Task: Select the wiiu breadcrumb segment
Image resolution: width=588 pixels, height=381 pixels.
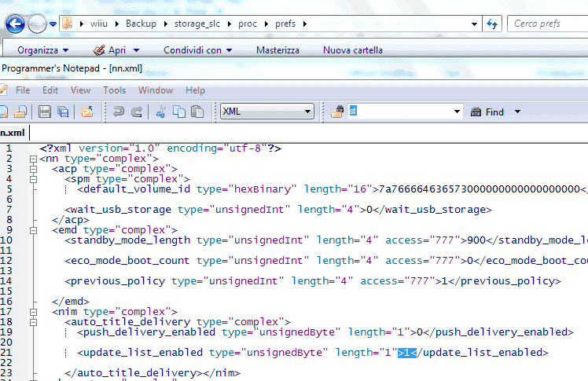Action: click(98, 24)
